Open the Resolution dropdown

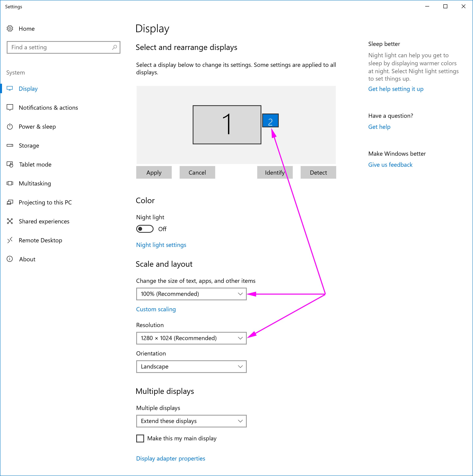pos(191,338)
